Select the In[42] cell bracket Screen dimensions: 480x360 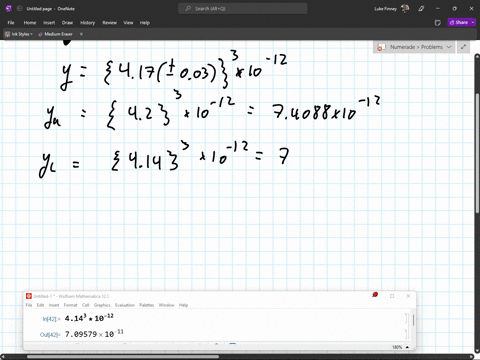coord(406,319)
